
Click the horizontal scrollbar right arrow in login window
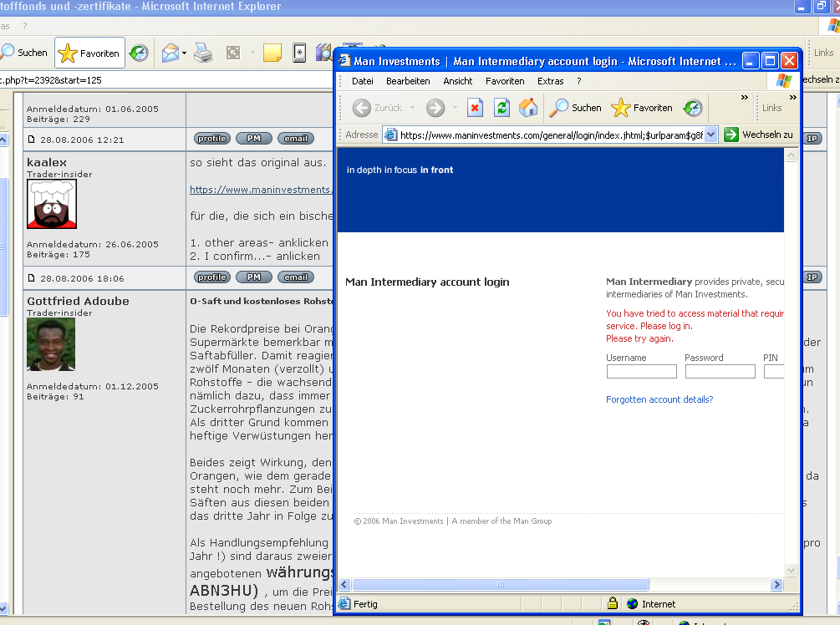(x=776, y=584)
